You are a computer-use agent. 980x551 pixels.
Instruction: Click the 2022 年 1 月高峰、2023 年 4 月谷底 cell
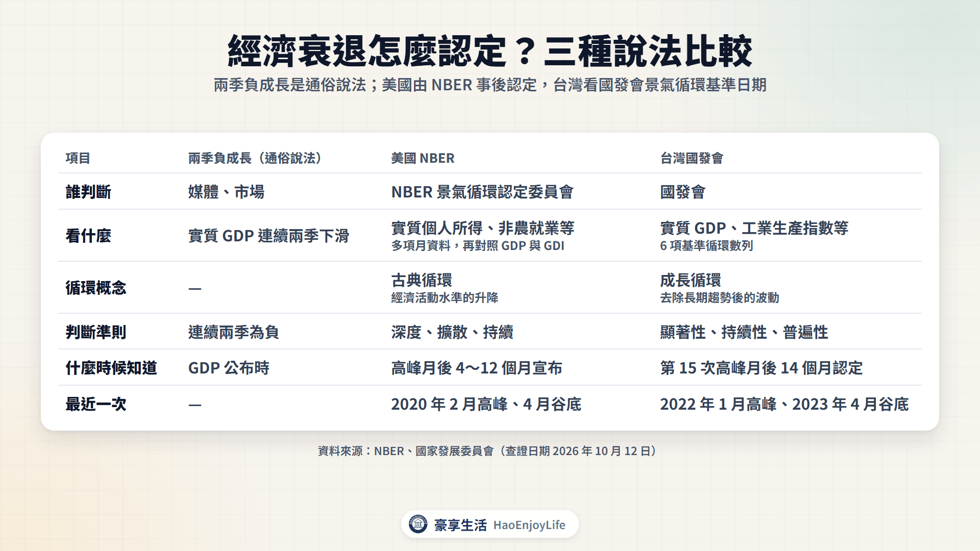785,404
